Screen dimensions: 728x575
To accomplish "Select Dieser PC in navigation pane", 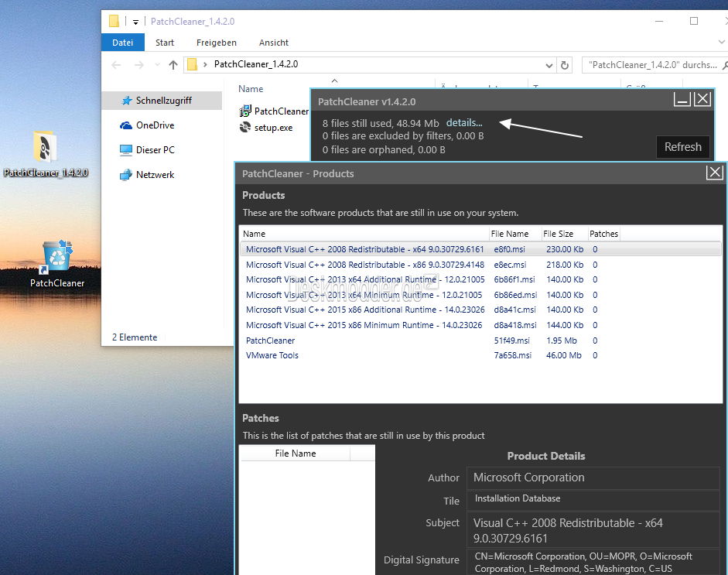I will (155, 149).
